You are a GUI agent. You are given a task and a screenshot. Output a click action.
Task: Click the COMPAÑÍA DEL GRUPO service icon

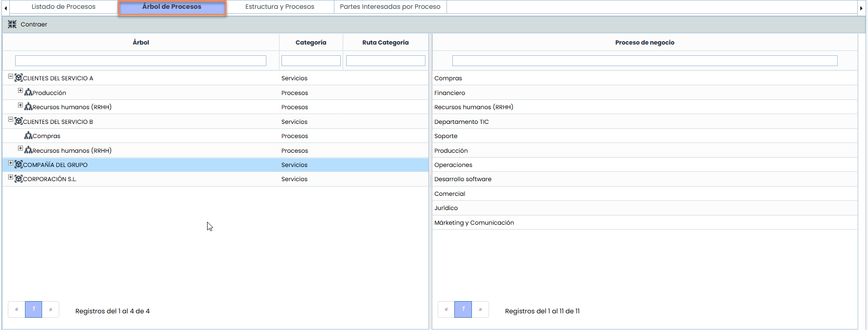pyautogui.click(x=19, y=165)
